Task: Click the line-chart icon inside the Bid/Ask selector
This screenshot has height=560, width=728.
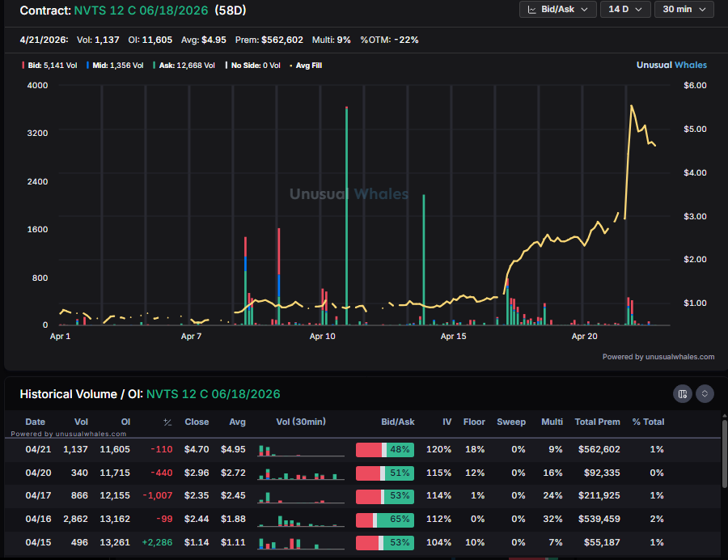Action: (x=532, y=10)
